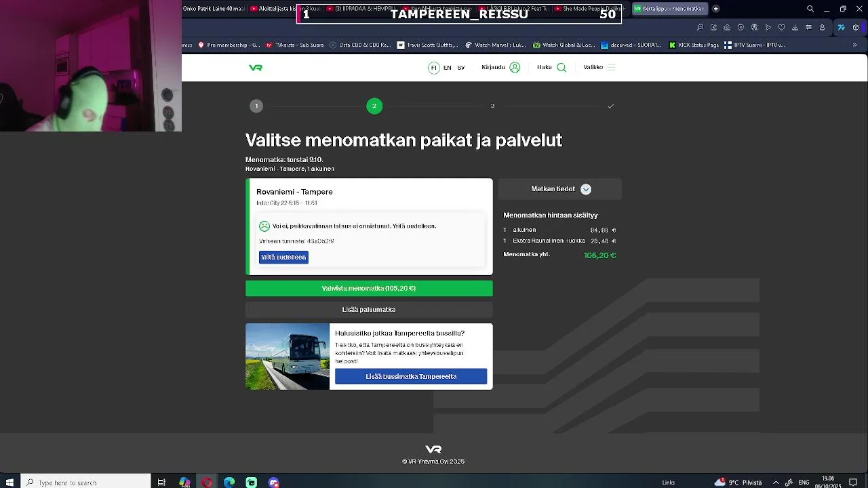Open Task View on the taskbar
The image size is (868, 488).
pos(161,483)
